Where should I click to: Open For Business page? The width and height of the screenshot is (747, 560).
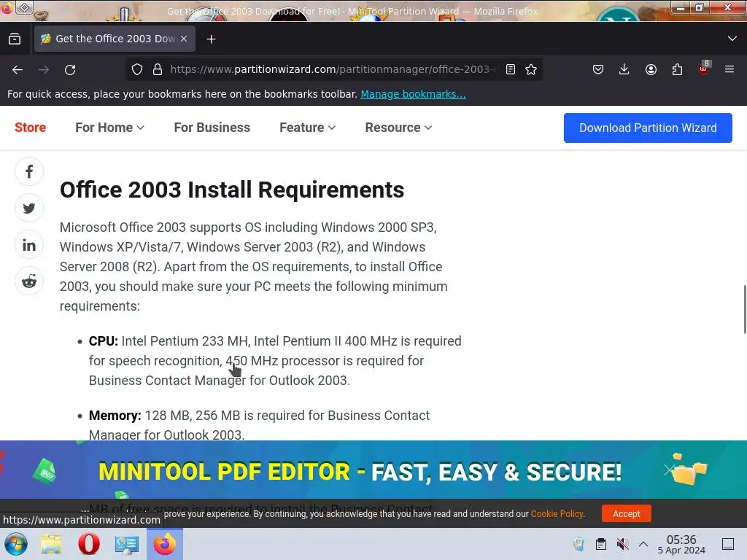[212, 128]
